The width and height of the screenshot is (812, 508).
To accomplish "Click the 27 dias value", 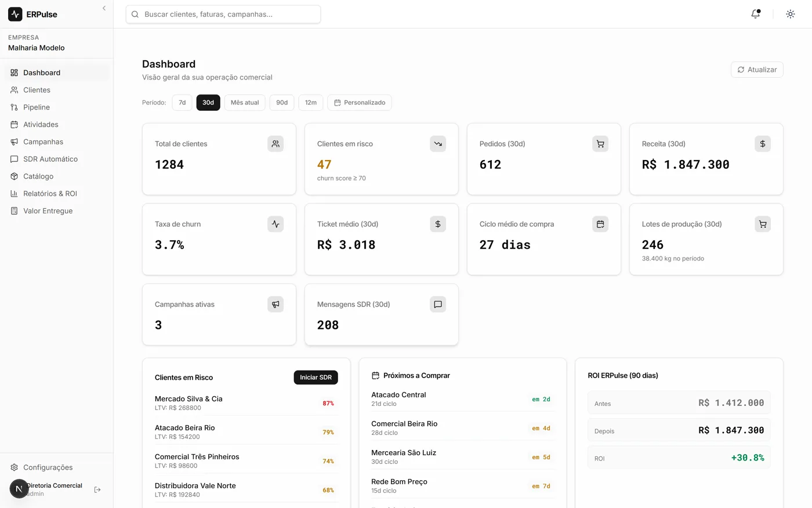I will click(505, 245).
